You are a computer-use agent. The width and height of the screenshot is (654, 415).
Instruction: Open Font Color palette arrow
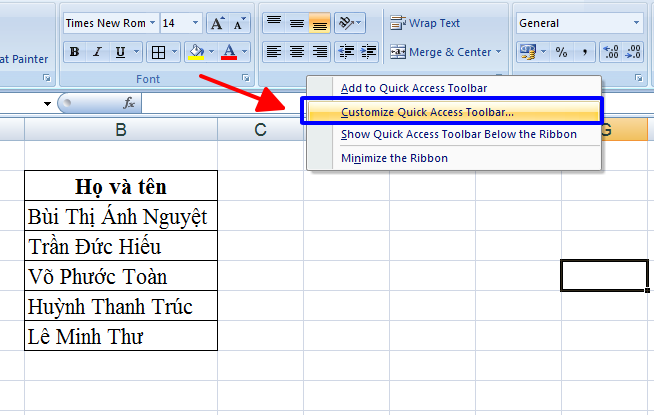coord(245,52)
